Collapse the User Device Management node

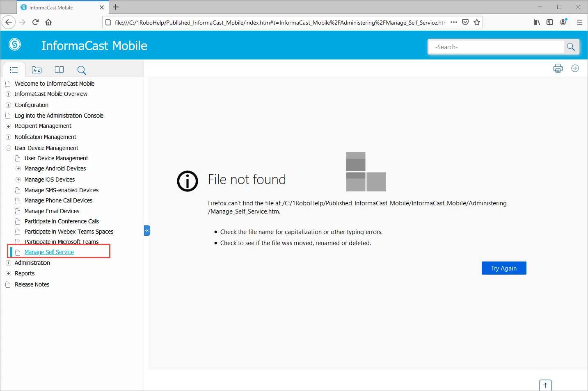(x=8, y=148)
